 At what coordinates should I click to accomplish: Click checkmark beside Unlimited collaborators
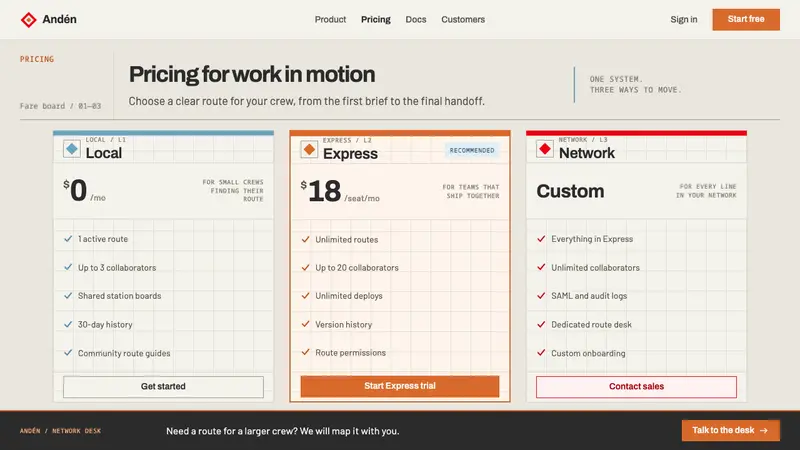541,267
